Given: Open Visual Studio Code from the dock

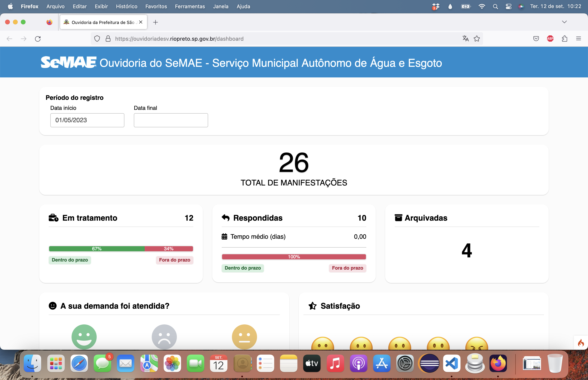Looking at the screenshot, I should point(452,363).
